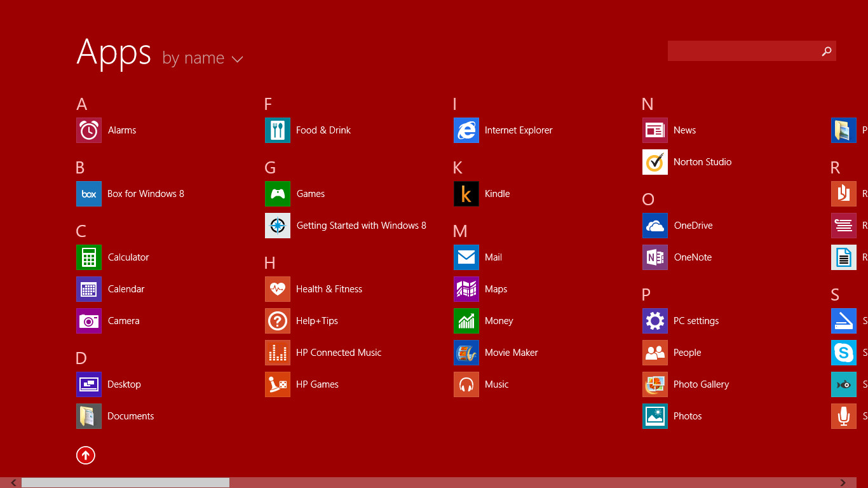Screen dimensions: 868x488
Task: Open the Documents folder icon
Action: [89, 416]
